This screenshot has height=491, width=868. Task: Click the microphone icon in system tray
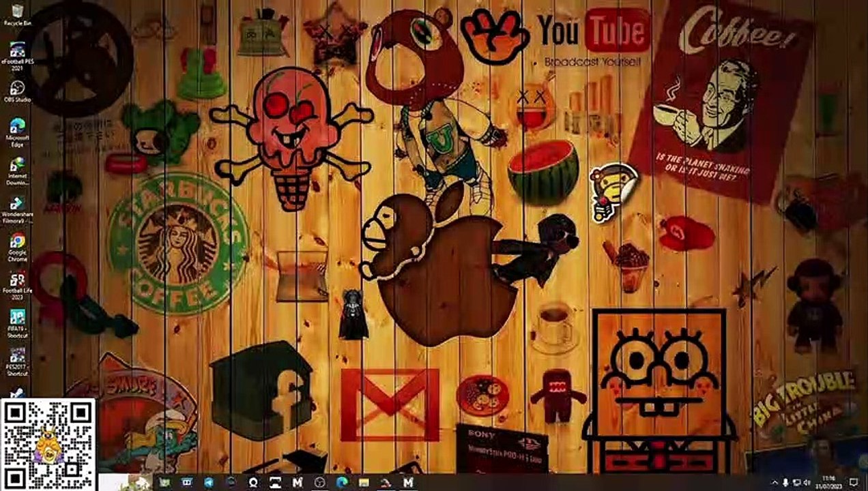tap(786, 482)
